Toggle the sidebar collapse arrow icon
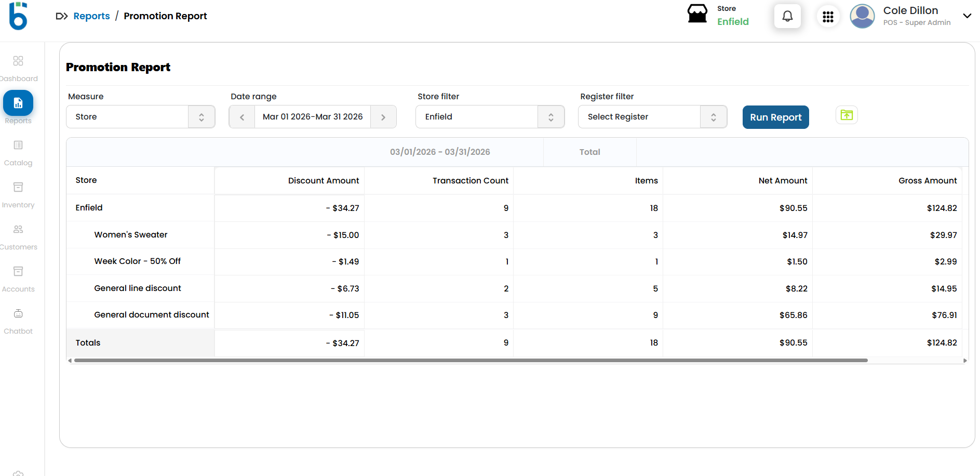Screen dimensions: 980x476 point(62,16)
